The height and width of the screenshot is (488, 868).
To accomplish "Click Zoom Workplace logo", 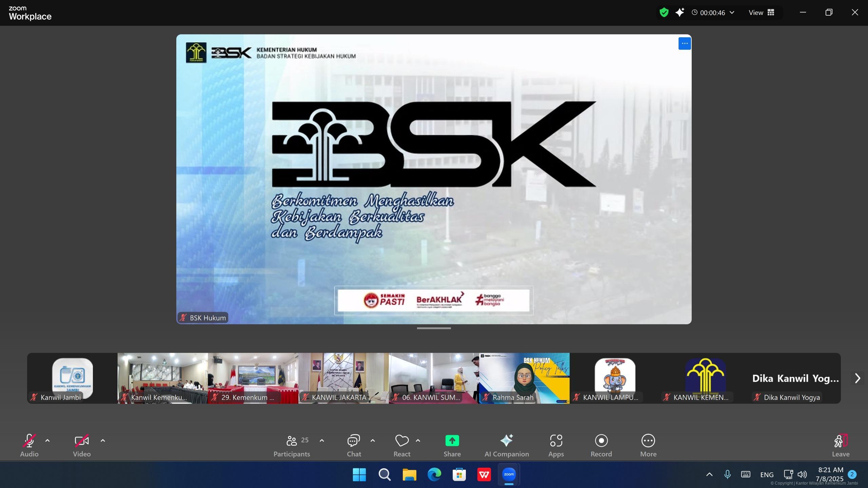I will [30, 13].
